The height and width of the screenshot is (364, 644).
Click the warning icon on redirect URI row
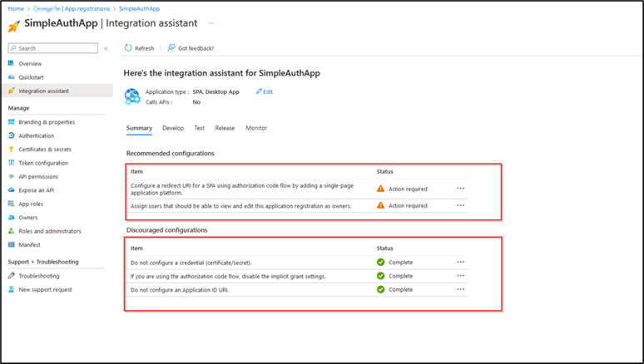(381, 189)
